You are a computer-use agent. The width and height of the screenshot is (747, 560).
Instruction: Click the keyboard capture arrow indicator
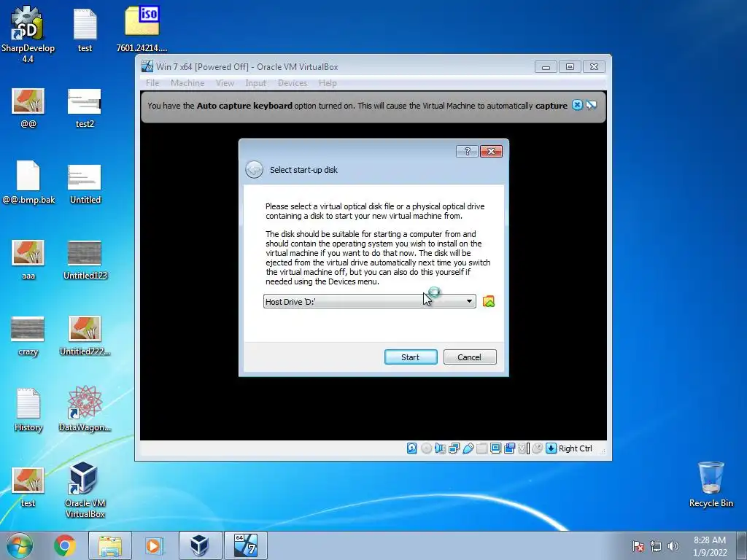[x=551, y=448]
